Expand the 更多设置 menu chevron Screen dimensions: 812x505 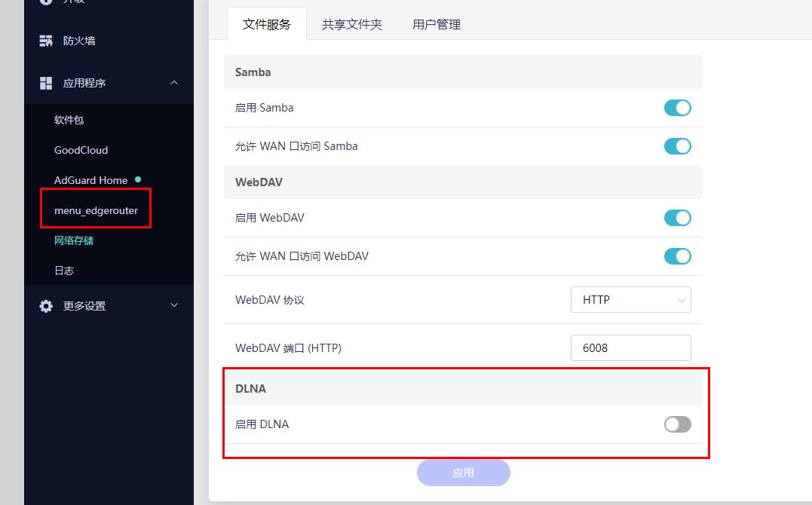[174, 305]
